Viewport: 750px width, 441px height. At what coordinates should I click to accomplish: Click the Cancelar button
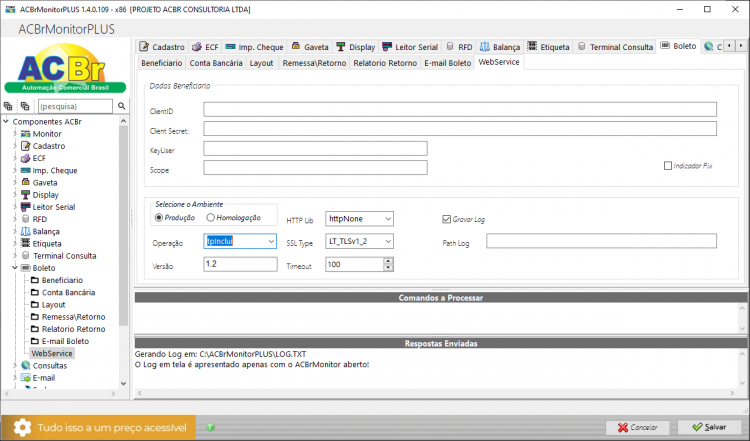coord(638,427)
